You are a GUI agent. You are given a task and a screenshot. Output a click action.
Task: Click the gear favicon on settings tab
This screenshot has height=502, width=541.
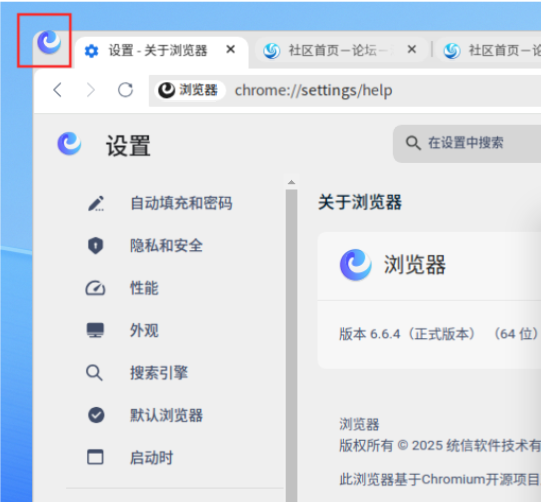click(x=91, y=51)
